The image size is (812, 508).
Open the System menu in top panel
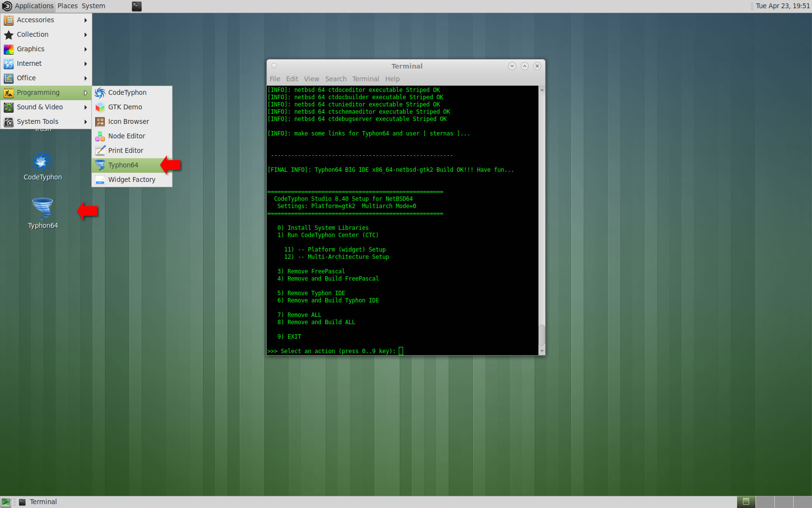coord(93,6)
